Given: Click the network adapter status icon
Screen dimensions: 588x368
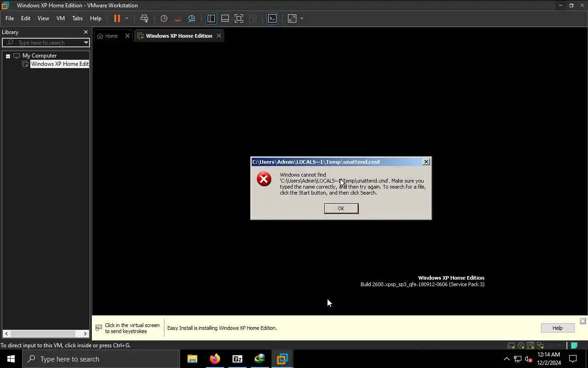Looking at the screenshot, I should 540,345.
